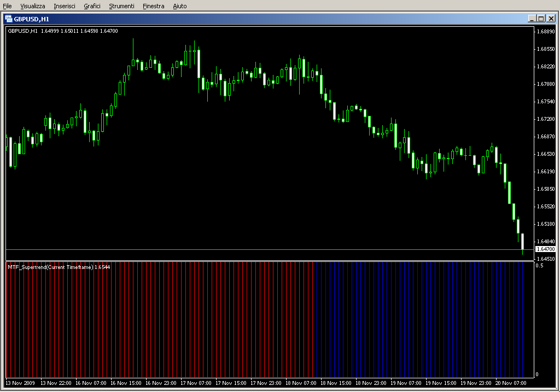Click time axis label 17 Nov 15:00
The width and height of the screenshot is (560, 392).
point(231,383)
